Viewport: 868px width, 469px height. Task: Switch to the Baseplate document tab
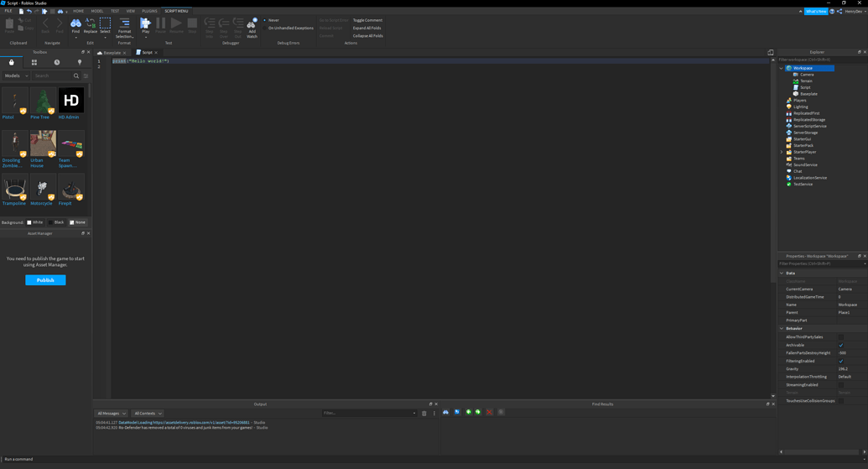click(112, 53)
